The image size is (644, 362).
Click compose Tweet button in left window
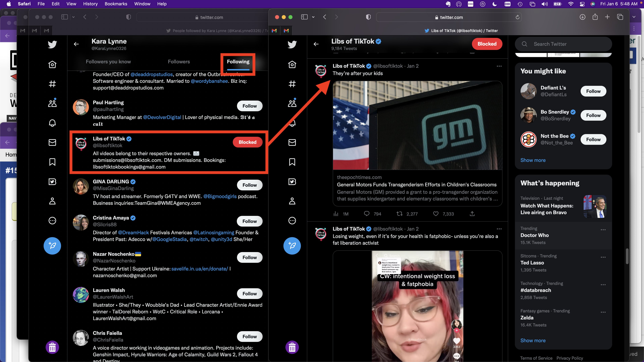[52, 246]
